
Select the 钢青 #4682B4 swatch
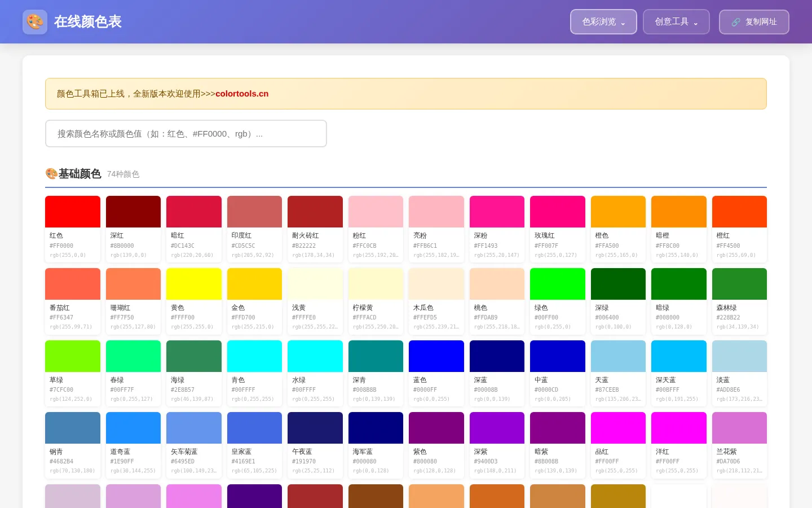[x=73, y=445]
